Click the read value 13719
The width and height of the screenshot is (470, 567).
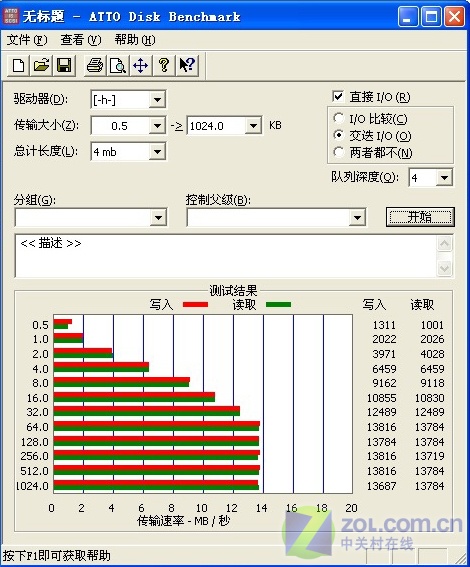click(429, 456)
